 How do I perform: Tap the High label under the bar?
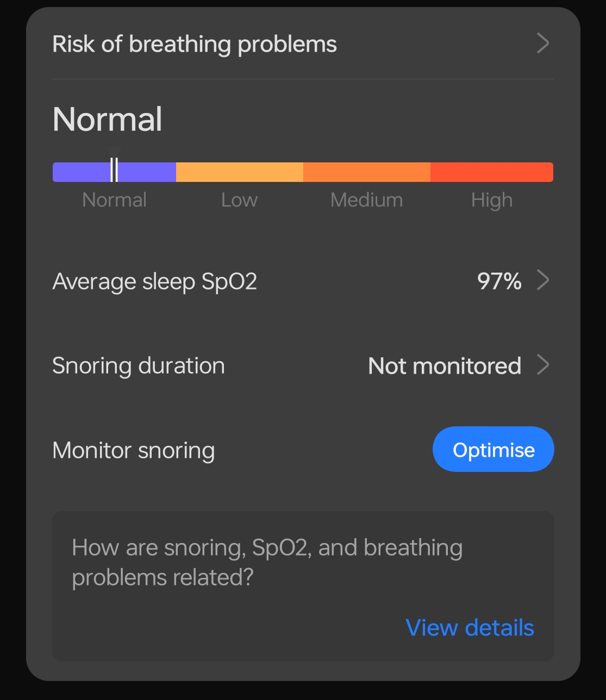491,200
